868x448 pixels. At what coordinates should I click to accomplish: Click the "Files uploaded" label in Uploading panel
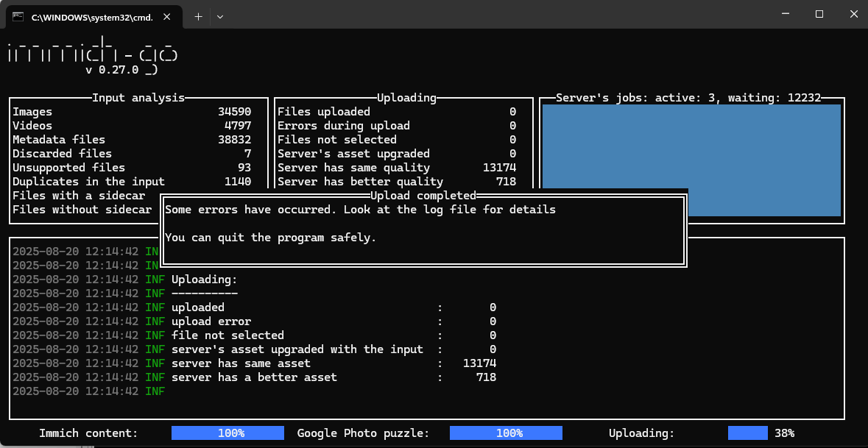[324, 112]
